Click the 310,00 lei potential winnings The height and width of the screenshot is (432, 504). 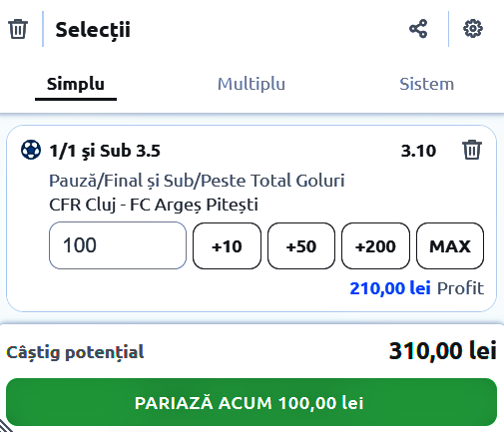(443, 351)
